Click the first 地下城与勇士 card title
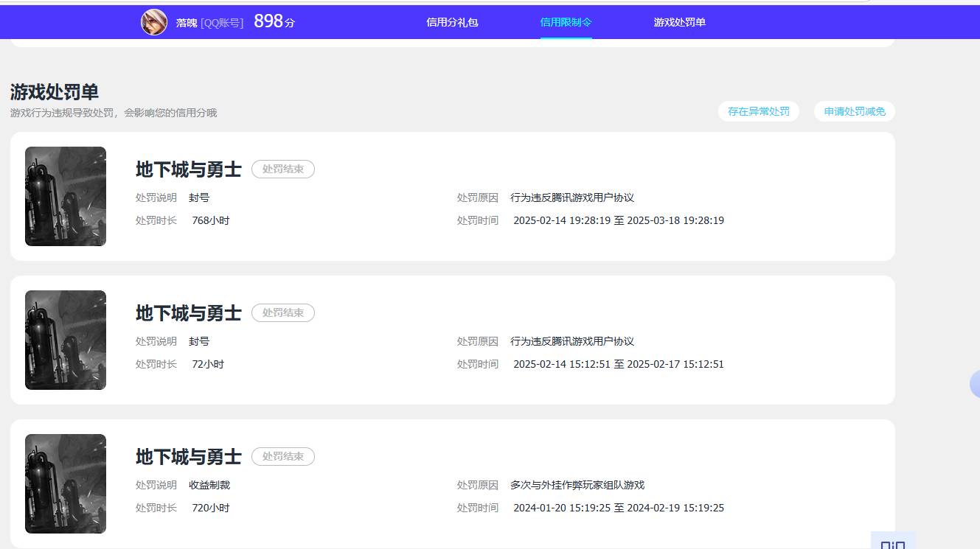 (187, 169)
